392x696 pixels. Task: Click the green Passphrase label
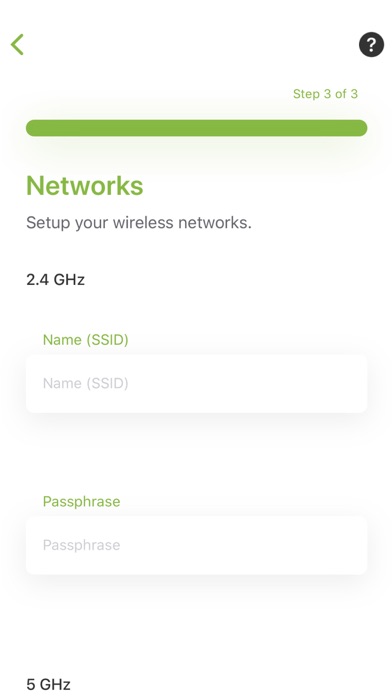point(81,501)
